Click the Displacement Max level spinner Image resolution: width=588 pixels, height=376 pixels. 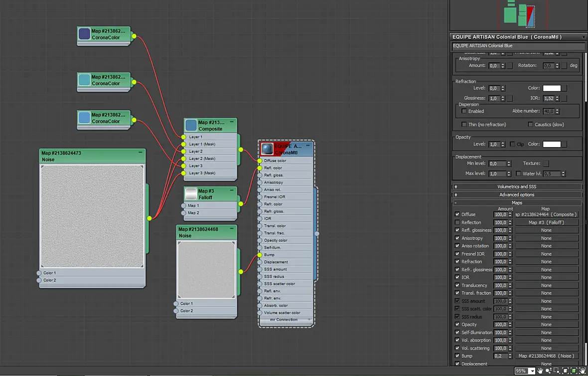pyautogui.click(x=509, y=174)
